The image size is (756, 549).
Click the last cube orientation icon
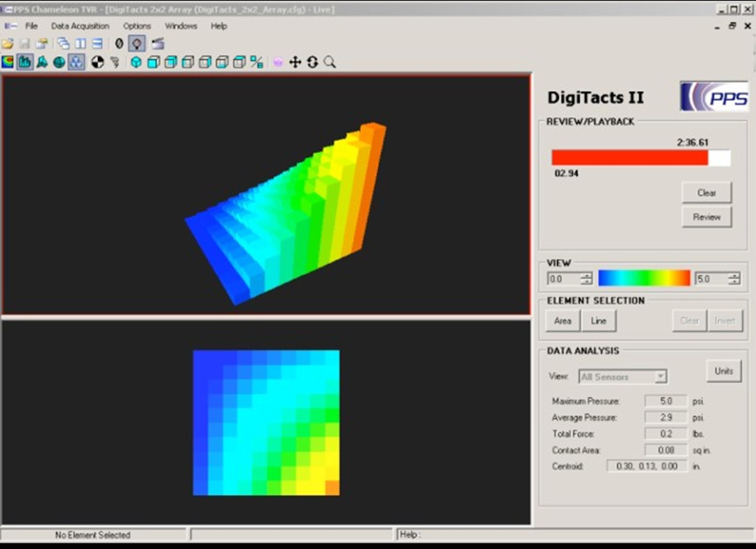(x=240, y=62)
